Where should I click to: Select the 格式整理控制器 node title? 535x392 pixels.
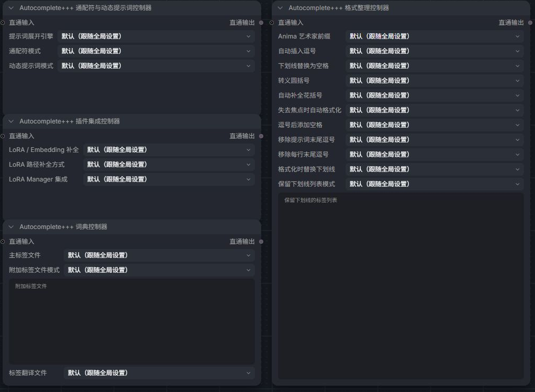click(339, 8)
